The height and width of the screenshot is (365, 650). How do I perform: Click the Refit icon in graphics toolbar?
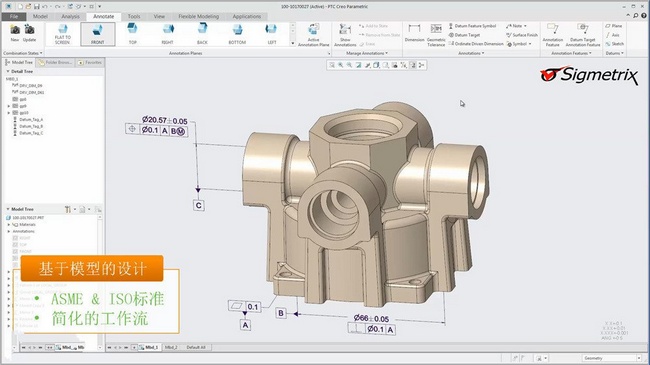[332, 65]
